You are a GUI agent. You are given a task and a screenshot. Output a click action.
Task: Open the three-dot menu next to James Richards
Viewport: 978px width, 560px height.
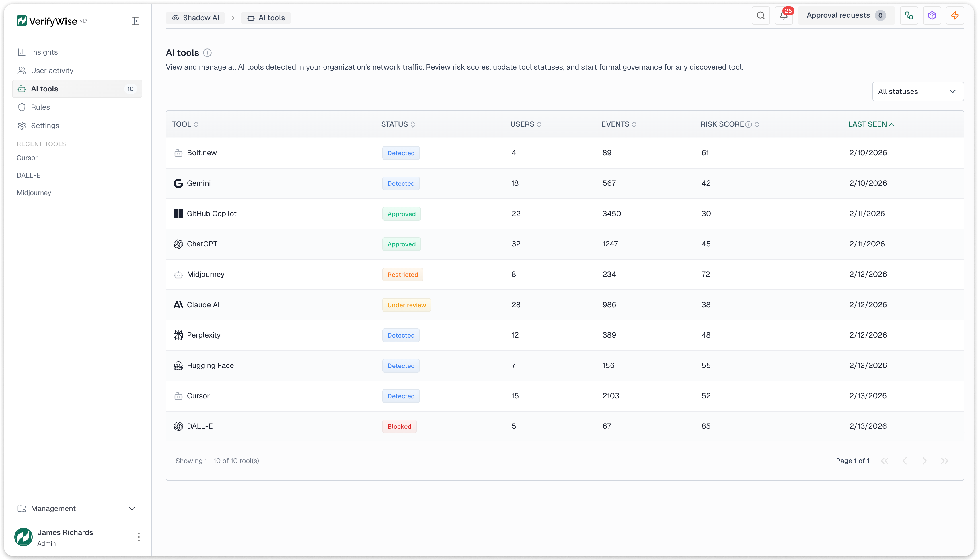(x=138, y=537)
